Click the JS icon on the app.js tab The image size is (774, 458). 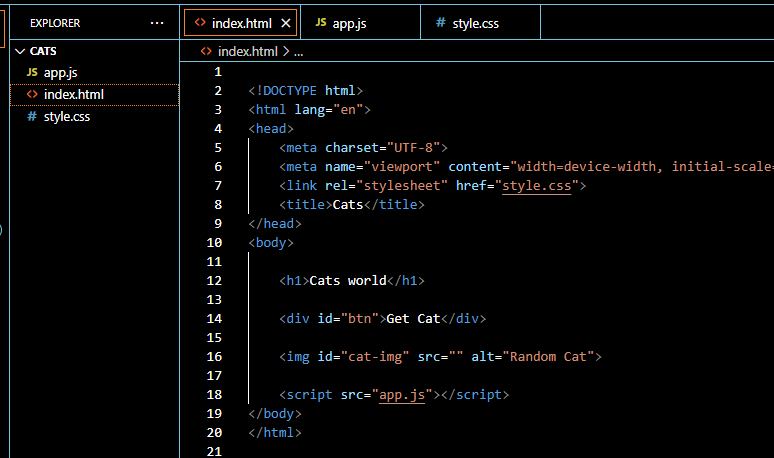pyautogui.click(x=321, y=23)
